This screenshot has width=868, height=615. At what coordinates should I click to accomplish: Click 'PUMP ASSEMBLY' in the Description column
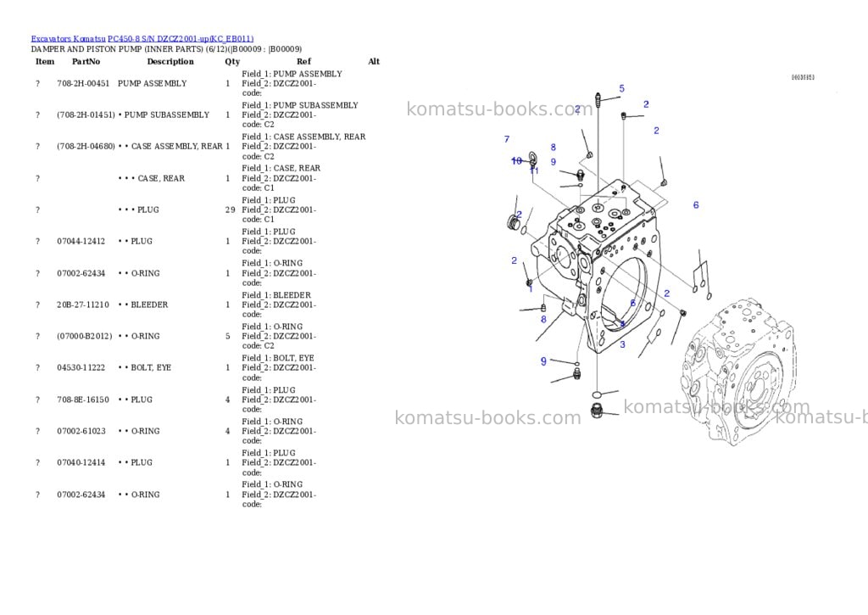coord(153,84)
